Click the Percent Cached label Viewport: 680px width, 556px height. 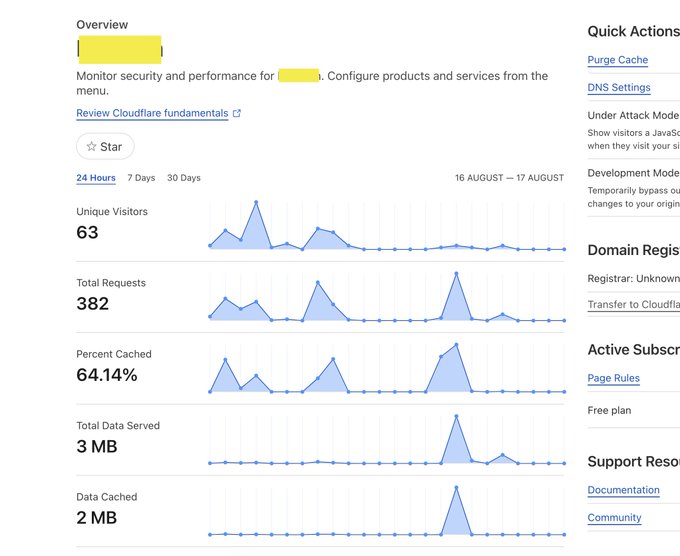tap(114, 354)
